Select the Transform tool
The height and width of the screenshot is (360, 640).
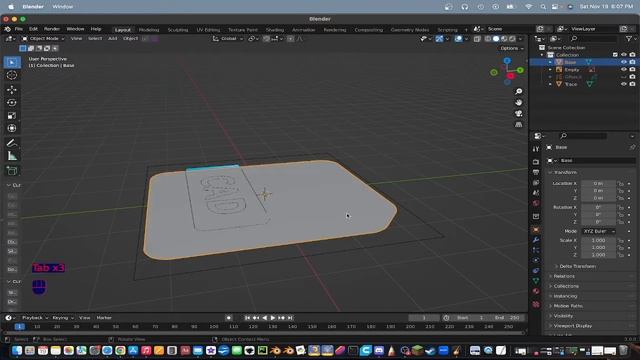(12, 128)
